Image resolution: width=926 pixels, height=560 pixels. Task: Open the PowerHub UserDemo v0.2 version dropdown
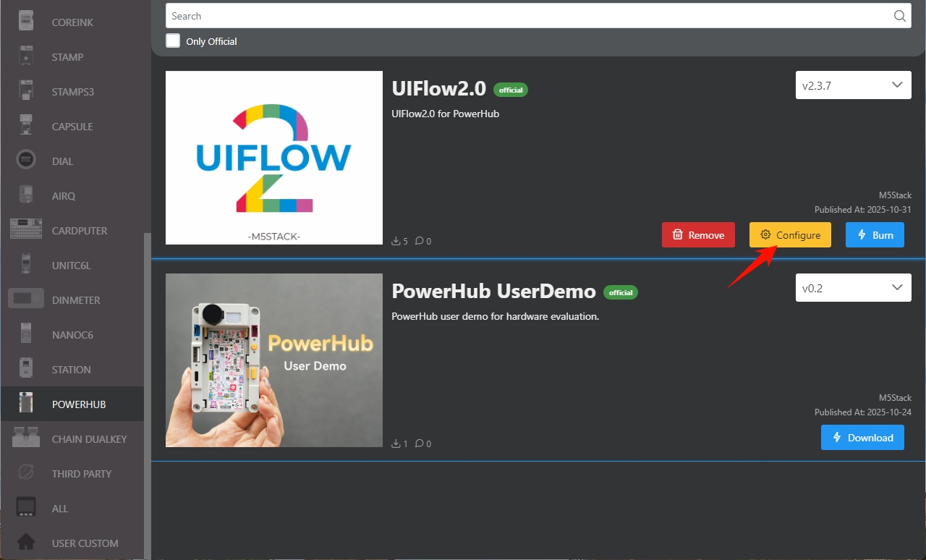pyautogui.click(x=852, y=288)
